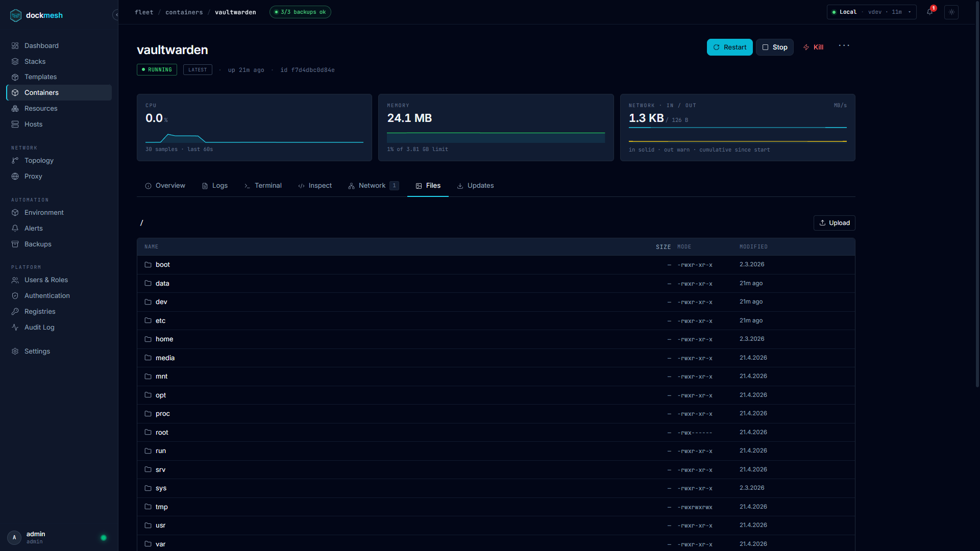Click the NAME column header
Screen dimensions: 980x551
click(152, 247)
